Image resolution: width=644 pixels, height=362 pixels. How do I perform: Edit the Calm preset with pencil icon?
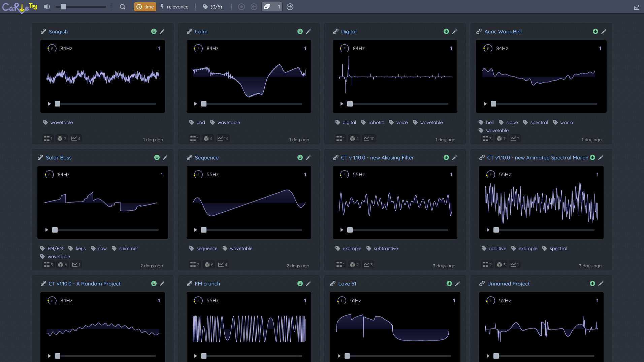click(308, 31)
